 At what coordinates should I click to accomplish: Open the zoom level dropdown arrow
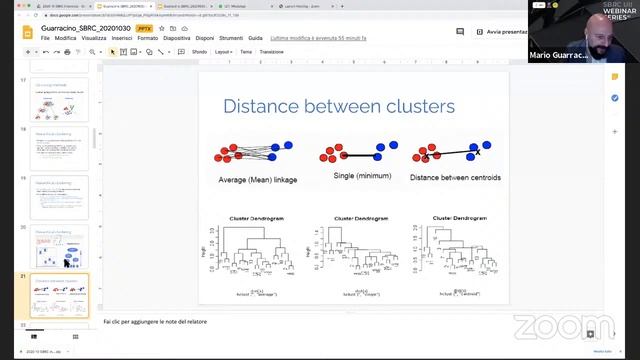click(x=100, y=52)
